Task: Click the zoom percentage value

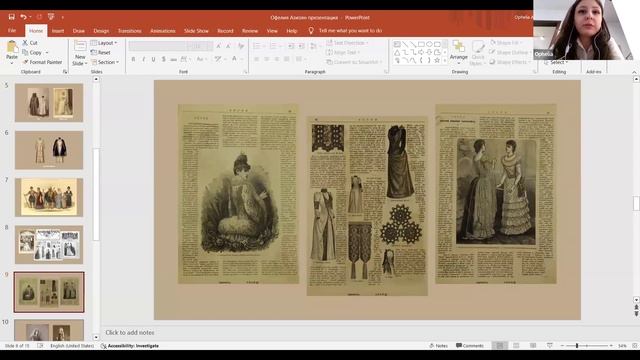Action: (x=622, y=346)
